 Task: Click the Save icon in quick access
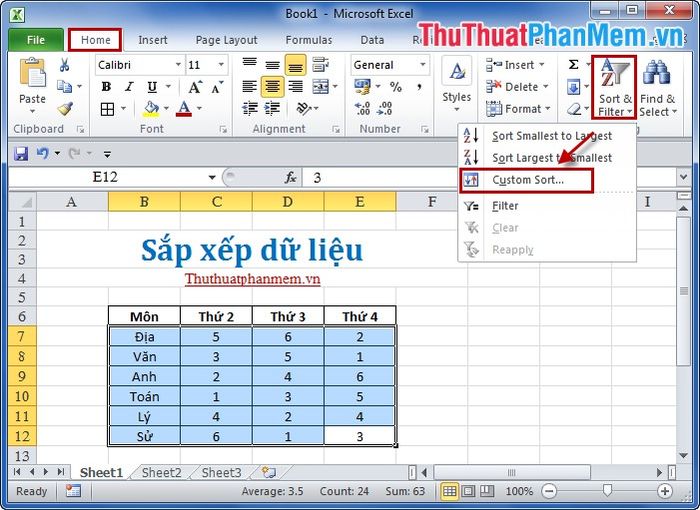(x=21, y=154)
